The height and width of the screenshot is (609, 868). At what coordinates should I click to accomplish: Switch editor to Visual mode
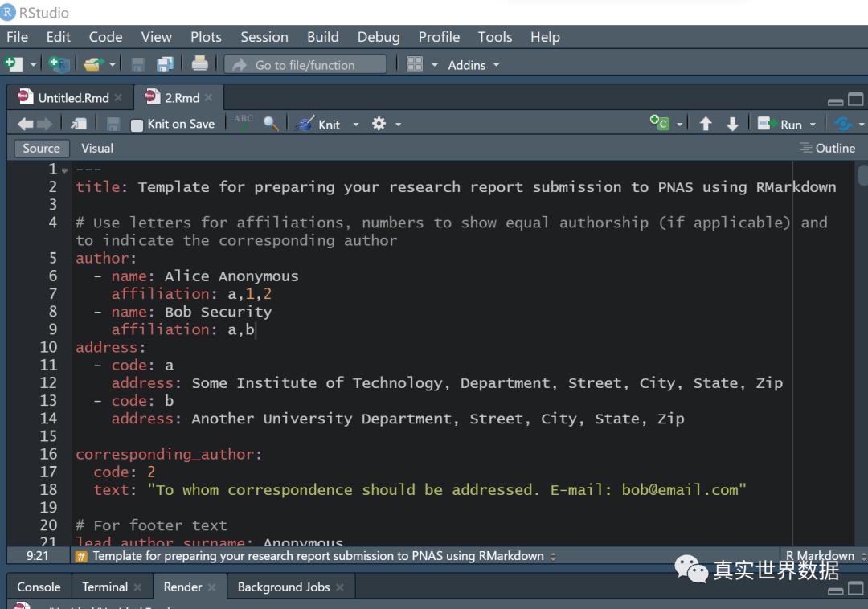[x=97, y=148]
